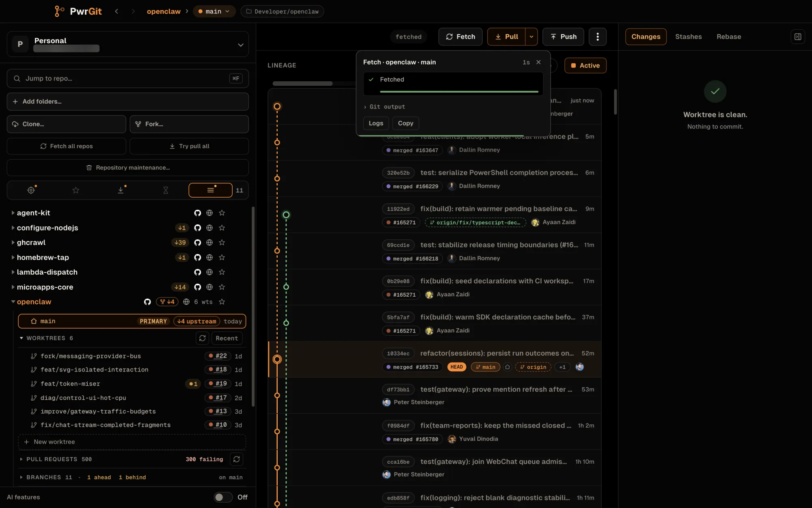Screen dimensions: 812x508
Task: Click the back navigation arrow in the title bar
Action: tap(117, 11)
